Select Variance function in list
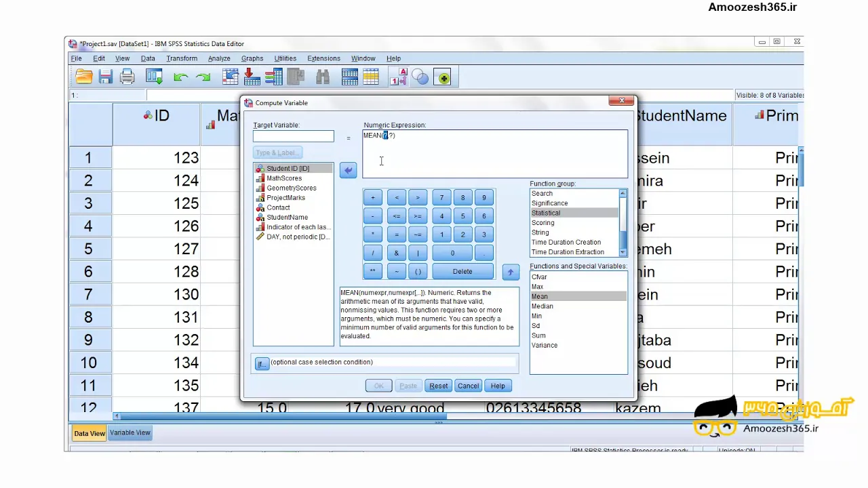The height and width of the screenshot is (488, 868). click(x=578, y=346)
